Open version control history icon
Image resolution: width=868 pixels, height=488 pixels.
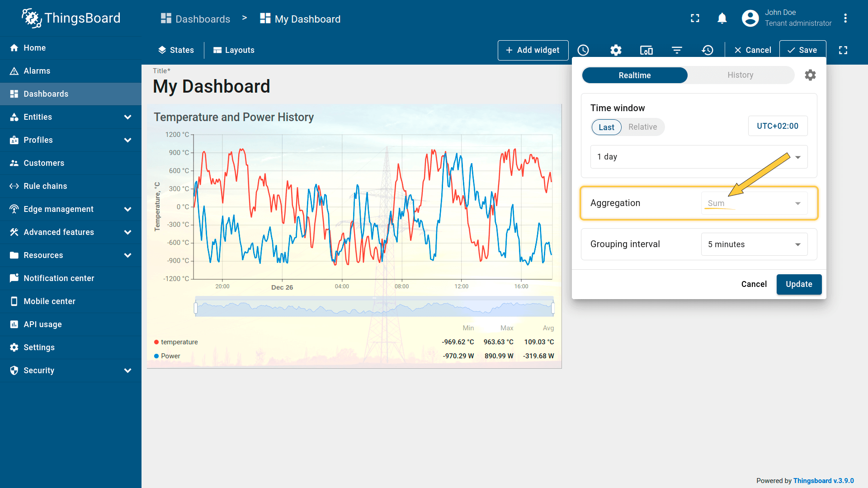click(708, 50)
